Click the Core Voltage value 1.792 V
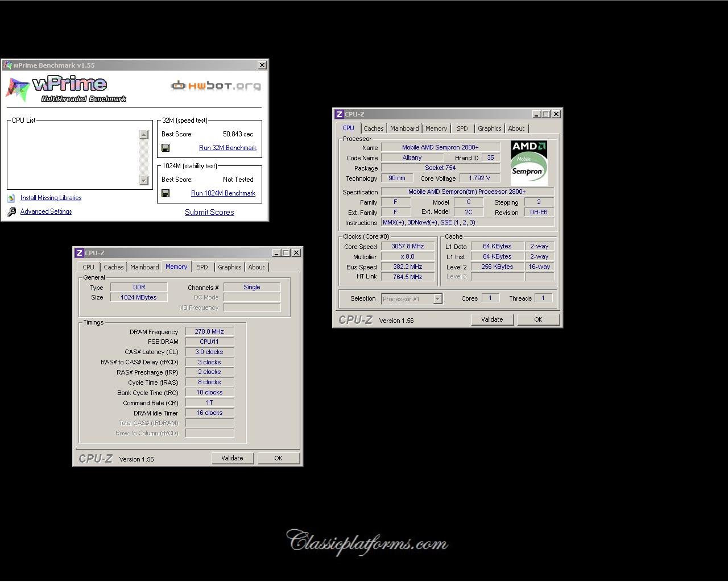The height and width of the screenshot is (582, 728). pyautogui.click(x=480, y=178)
